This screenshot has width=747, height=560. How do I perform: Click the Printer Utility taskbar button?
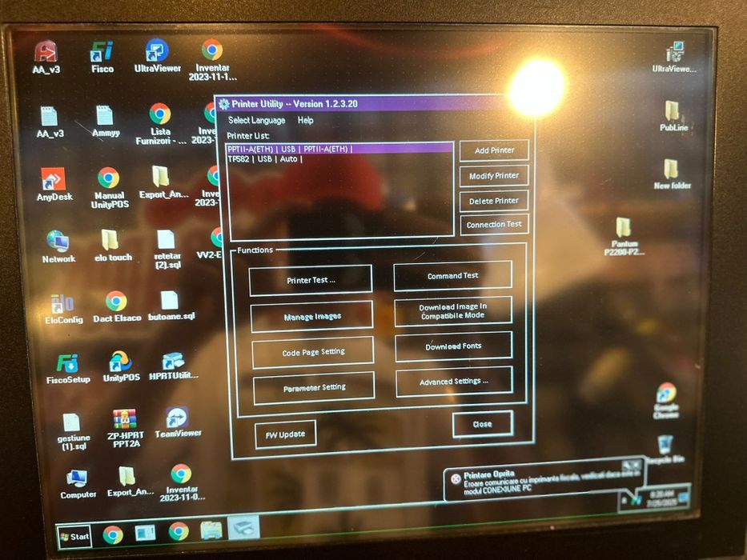tap(244, 528)
